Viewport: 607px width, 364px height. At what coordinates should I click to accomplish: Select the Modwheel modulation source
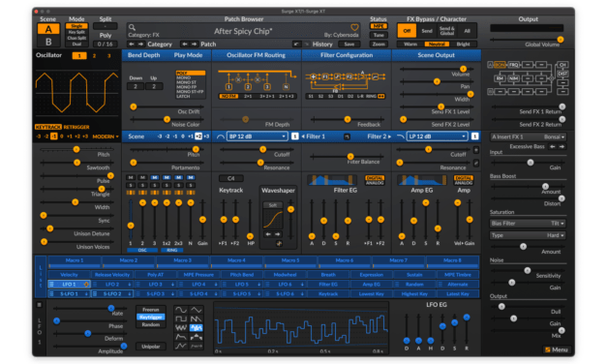[285, 275]
